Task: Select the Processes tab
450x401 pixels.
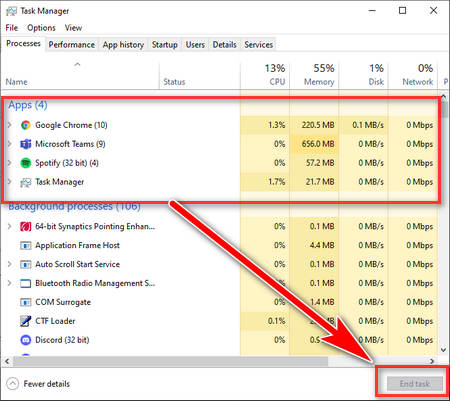Action: 23,44
